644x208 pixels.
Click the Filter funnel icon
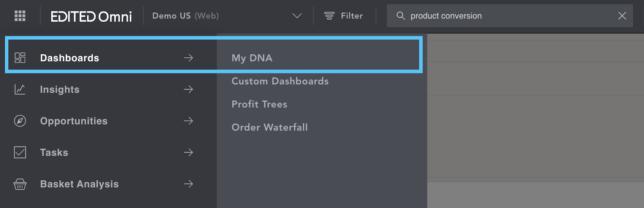(x=329, y=16)
